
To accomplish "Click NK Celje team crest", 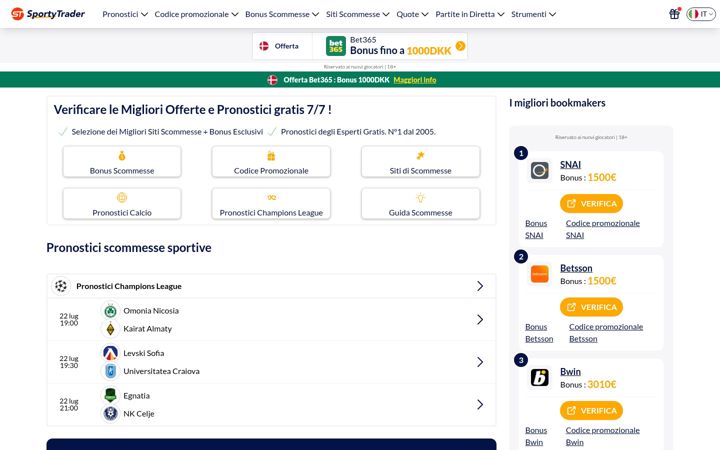I will tap(110, 414).
